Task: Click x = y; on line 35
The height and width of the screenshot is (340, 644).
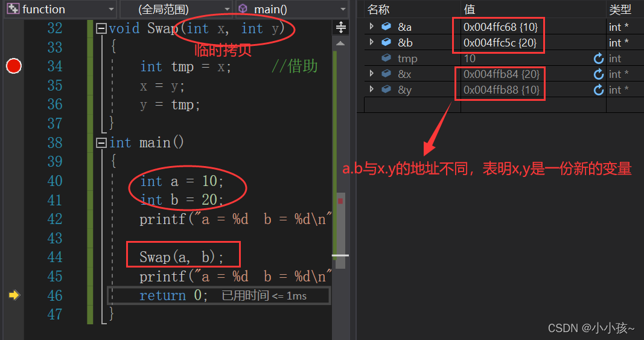Action: [x=162, y=86]
